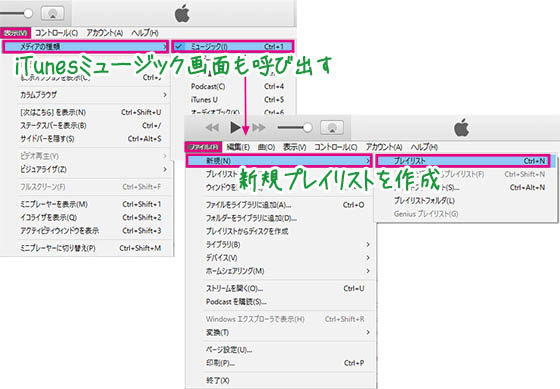Expand the カラムブラウザ submenu arrow
Viewport: 560px width, 389px height.
click(x=165, y=95)
